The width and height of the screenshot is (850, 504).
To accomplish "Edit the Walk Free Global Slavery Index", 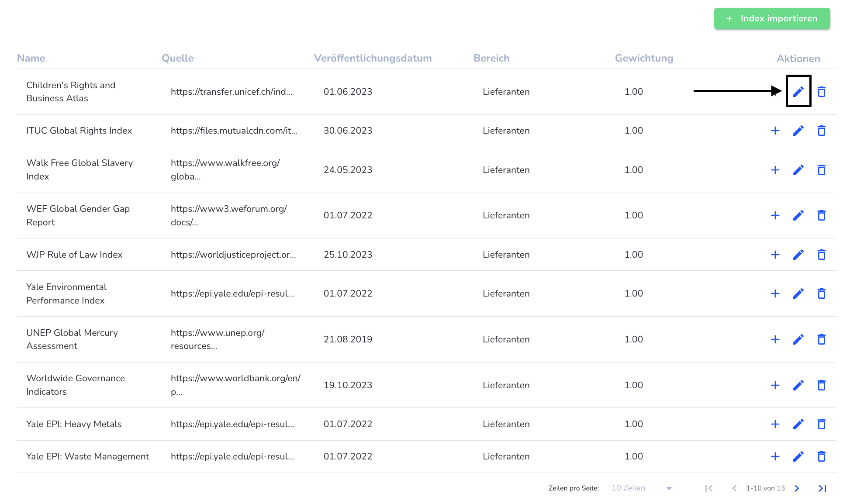I will [x=798, y=170].
